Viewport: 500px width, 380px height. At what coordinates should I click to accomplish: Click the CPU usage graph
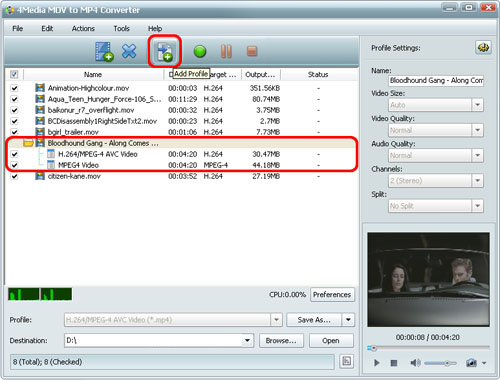coord(40,294)
